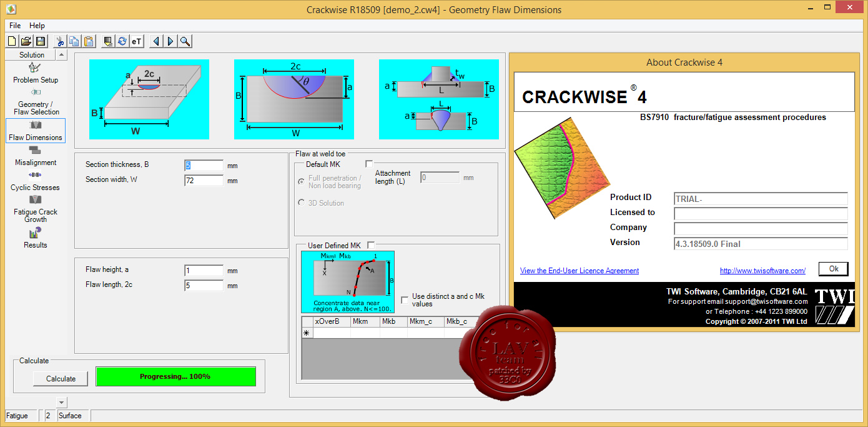Click the Product ID field
Screen dimensions: 868x427
761,199
